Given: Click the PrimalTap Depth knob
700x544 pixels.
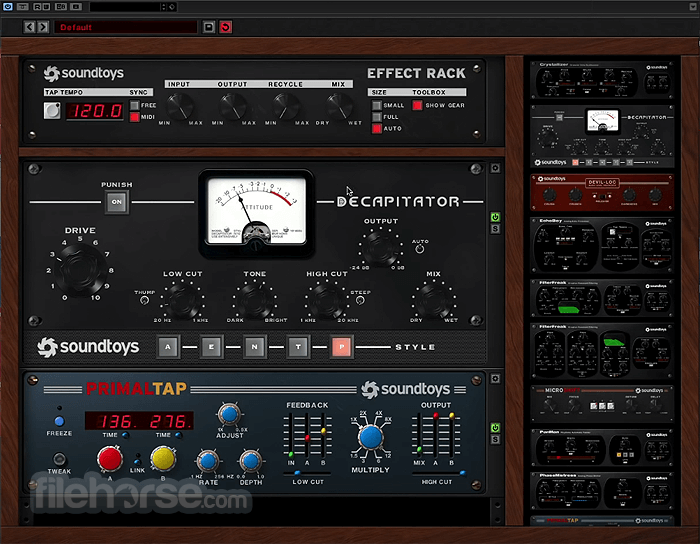Looking at the screenshot, I should (x=251, y=461).
